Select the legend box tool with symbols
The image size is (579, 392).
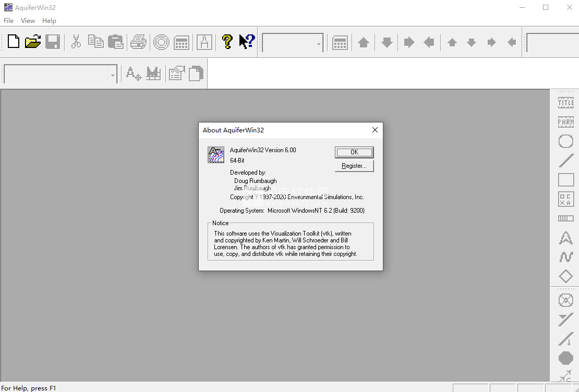[x=566, y=199]
